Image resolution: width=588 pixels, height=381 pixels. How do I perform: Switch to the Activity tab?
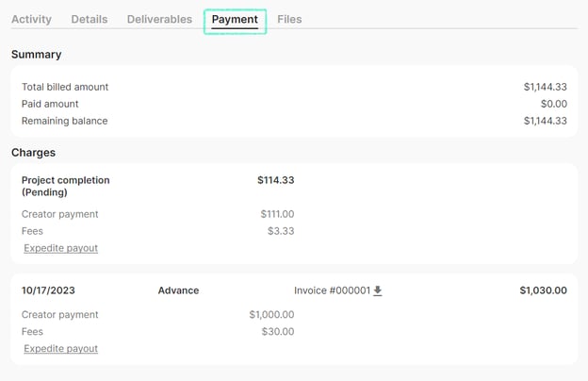[31, 19]
